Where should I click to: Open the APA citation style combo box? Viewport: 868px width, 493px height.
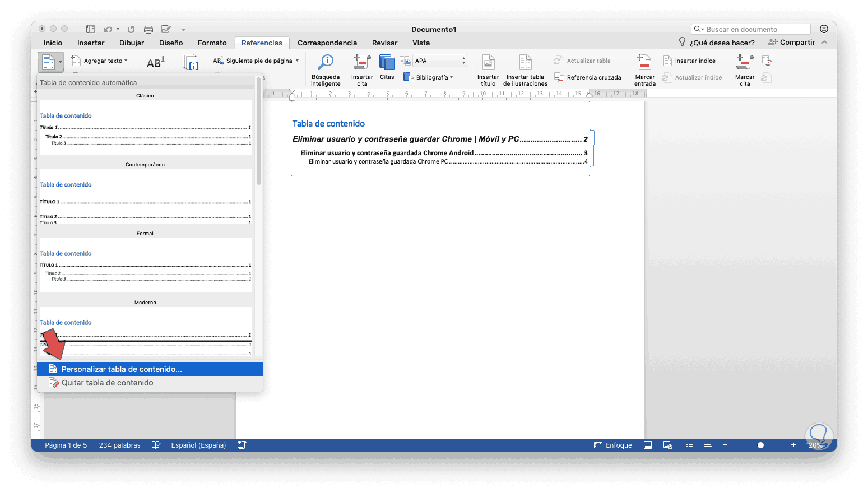(440, 61)
